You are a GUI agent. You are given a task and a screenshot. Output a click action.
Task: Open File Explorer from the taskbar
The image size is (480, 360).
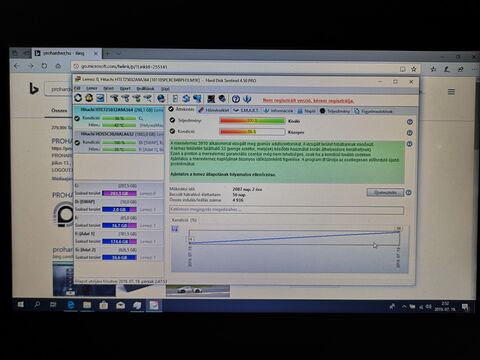point(87,305)
